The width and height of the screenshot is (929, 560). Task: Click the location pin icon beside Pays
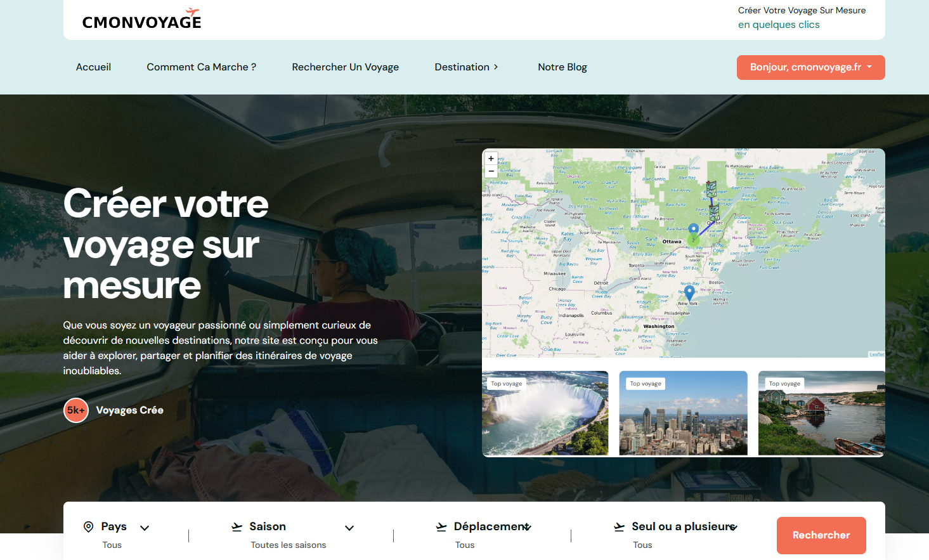coord(89,527)
